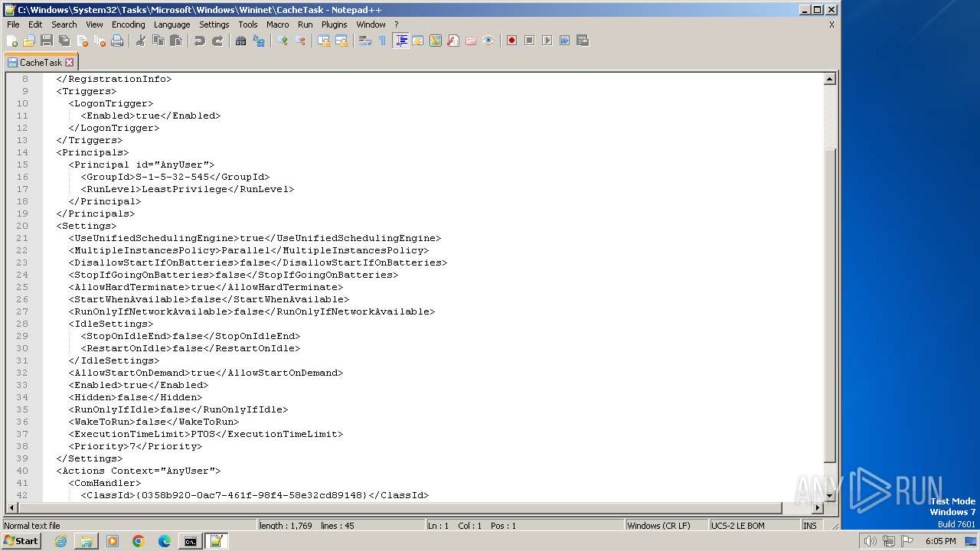Save the current file
The height and width of the screenshot is (551, 980).
[x=47, y=41]
